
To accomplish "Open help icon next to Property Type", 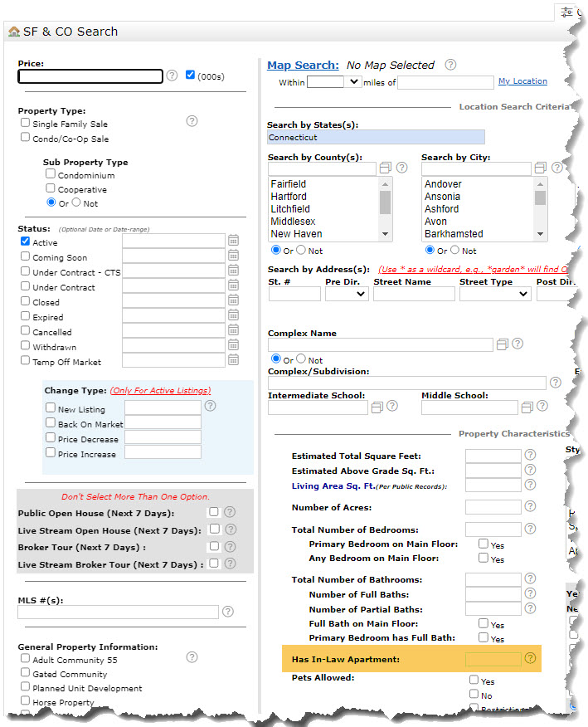I will (192, 121).
